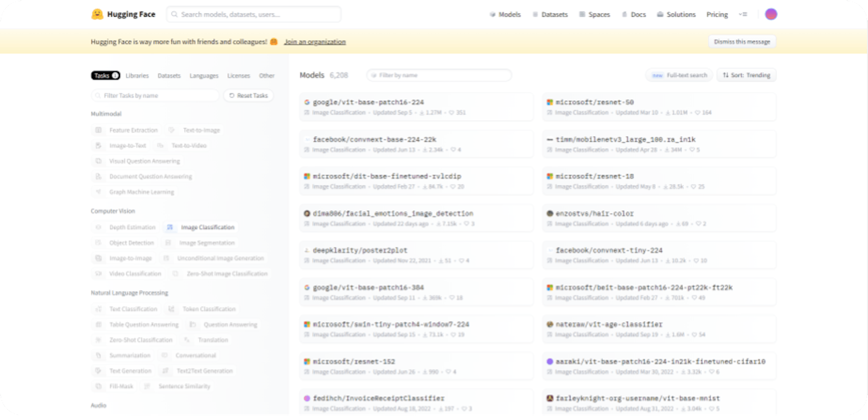Click the Filter by name input field
Viewport: 868px width, 420px height.
click(x=439, y=75)
